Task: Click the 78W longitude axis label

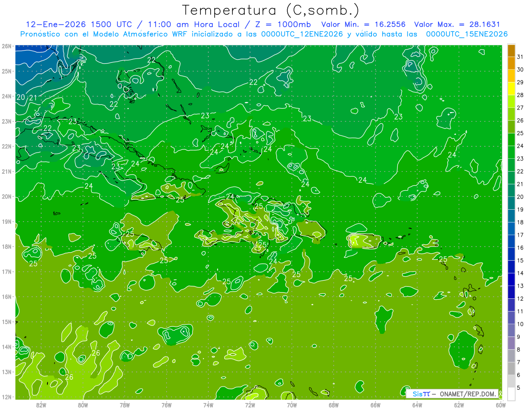Action: tap(125, 405)
